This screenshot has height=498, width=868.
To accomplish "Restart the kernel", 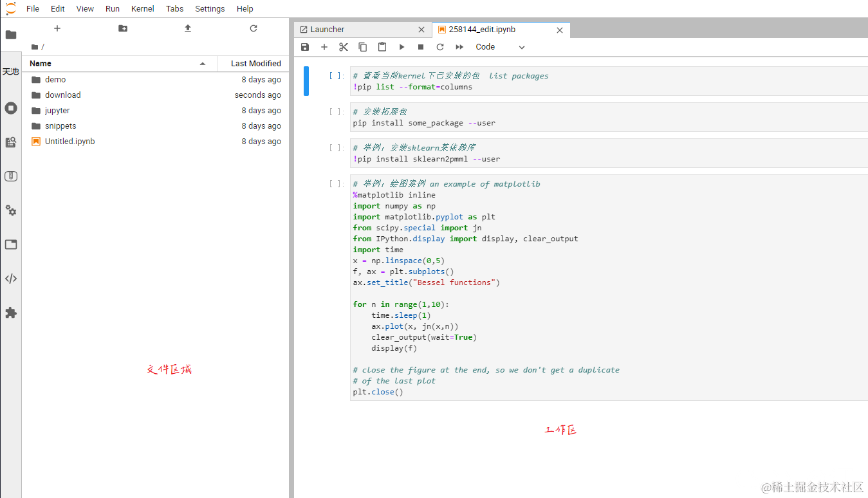I will pos(440,47).
